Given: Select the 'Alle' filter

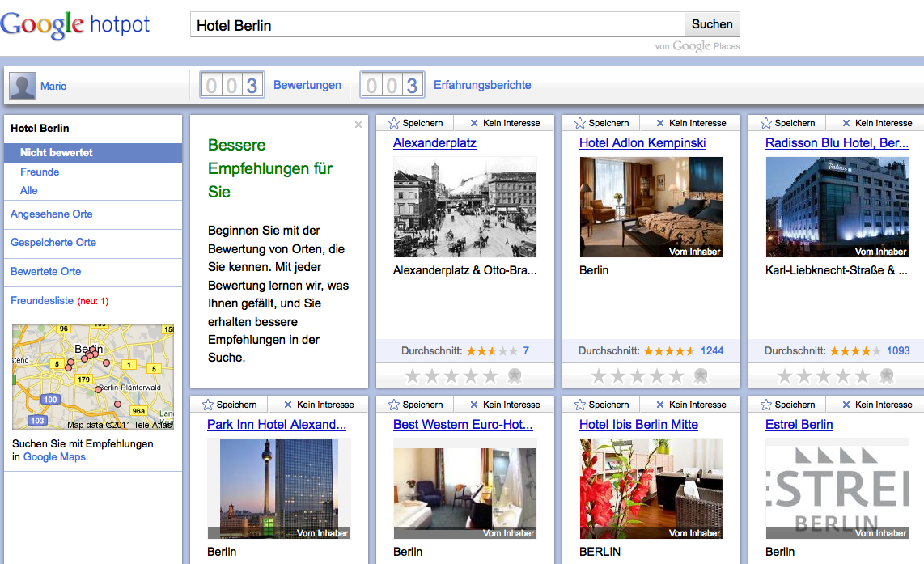Looking at the screenshot, I should click(x=29, y=191).
